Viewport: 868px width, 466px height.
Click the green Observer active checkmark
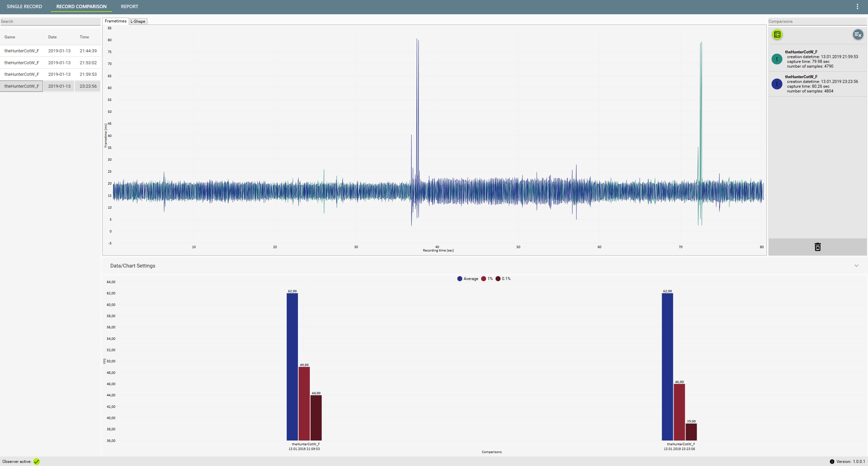(x=37, y=462)
